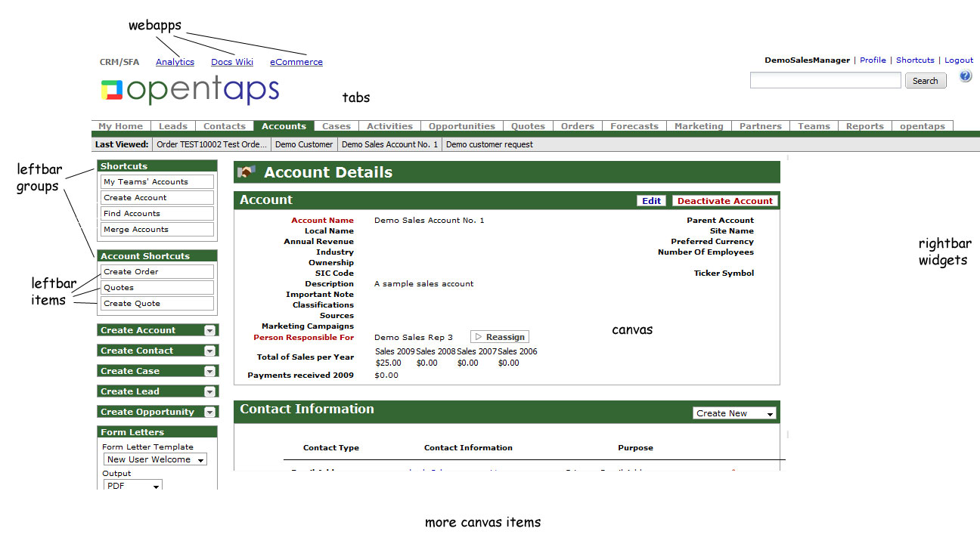Open the Partners tab
This screenshot has width=980, height=544.
(x=761, y=126)
